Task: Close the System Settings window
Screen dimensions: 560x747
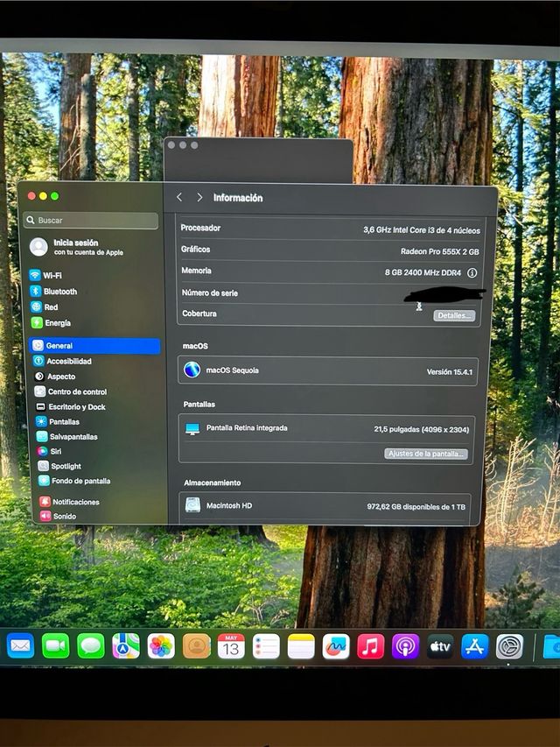Action: coord(31,196)
